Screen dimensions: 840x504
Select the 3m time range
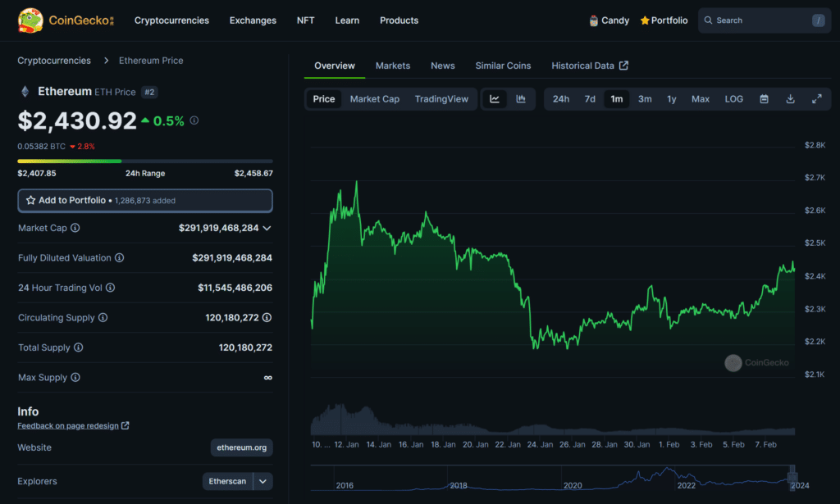pos(645,99)
